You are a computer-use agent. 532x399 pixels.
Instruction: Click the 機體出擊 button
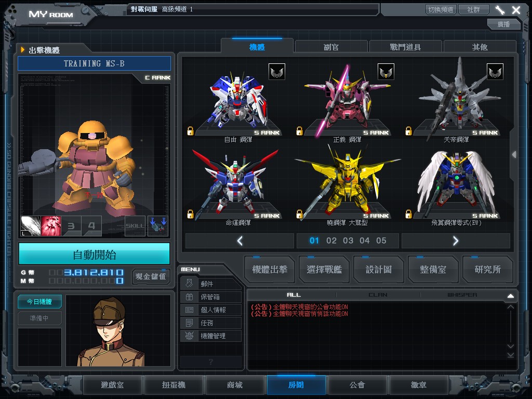(x=270, y=270)
